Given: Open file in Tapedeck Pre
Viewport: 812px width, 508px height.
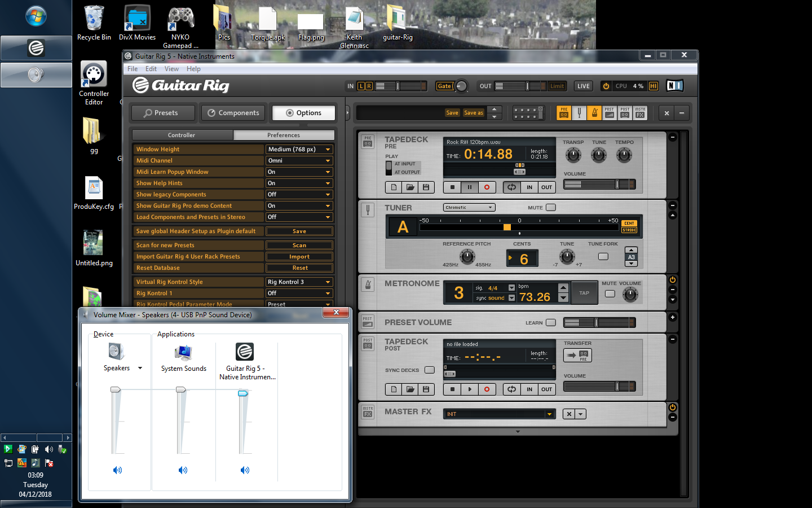Looking at the screenshot, I should (410, 187).
